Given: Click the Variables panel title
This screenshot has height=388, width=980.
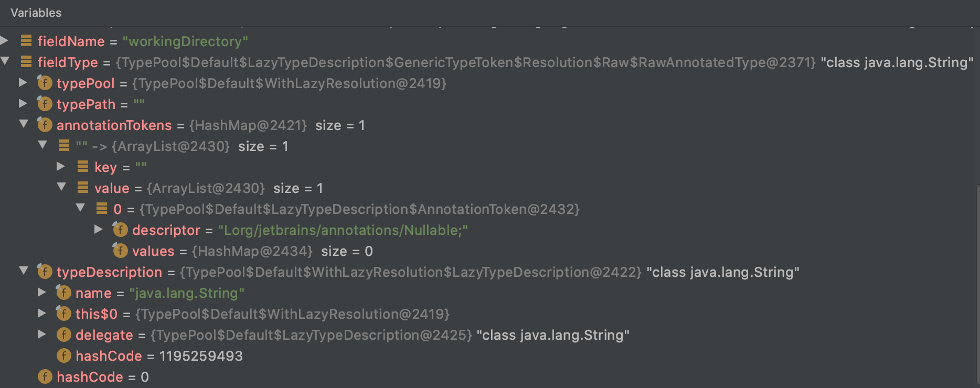Looking at the screenshot, I should 36,13.
